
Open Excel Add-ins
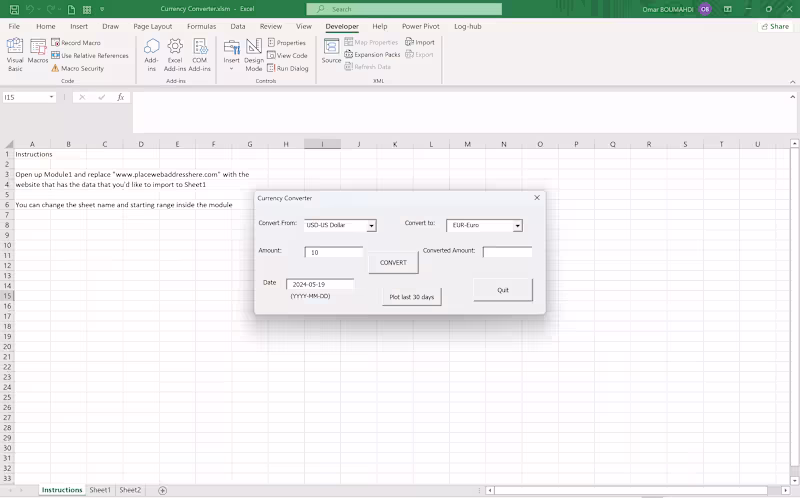pos(175,55)
